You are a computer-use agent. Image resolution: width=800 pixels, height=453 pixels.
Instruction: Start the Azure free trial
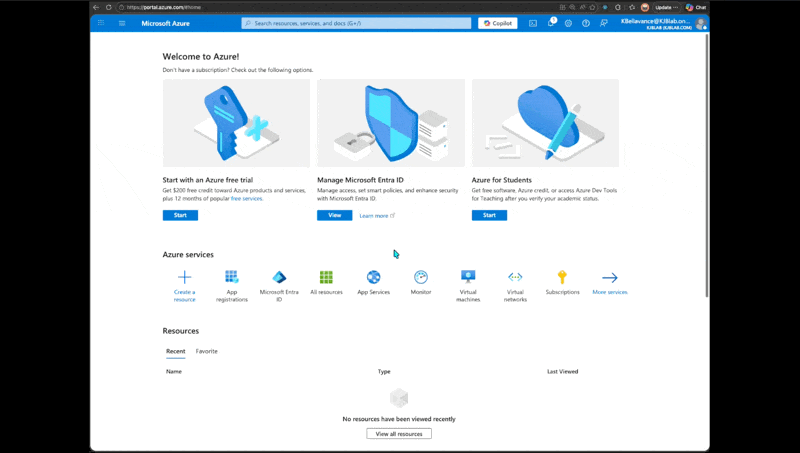(x=180, y=215)
